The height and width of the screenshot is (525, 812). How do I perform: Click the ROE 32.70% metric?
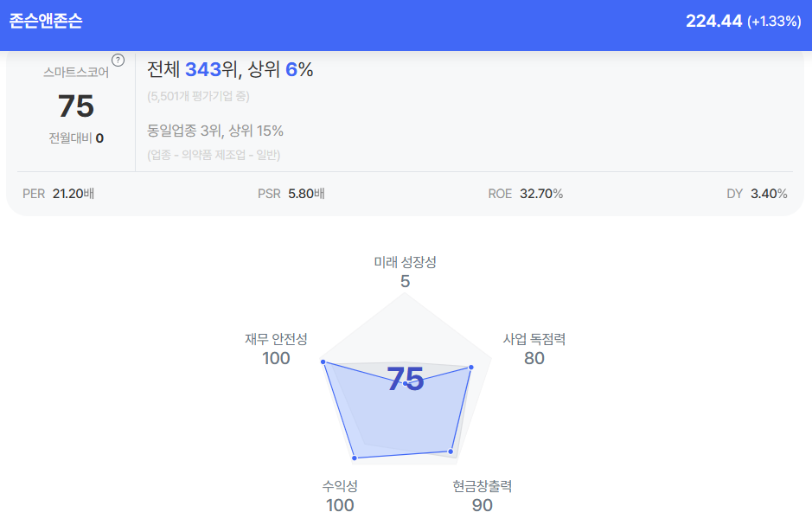click(x=525, y=194)
